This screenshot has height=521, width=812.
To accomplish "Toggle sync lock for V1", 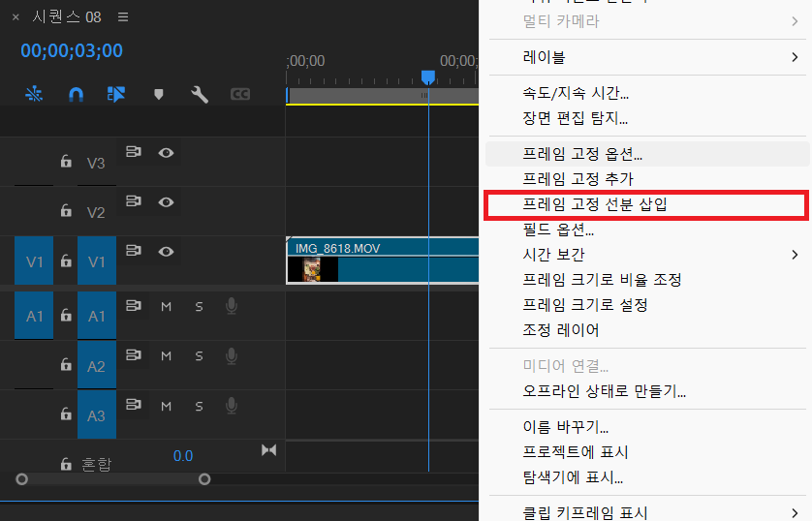I will click(134, 251).
